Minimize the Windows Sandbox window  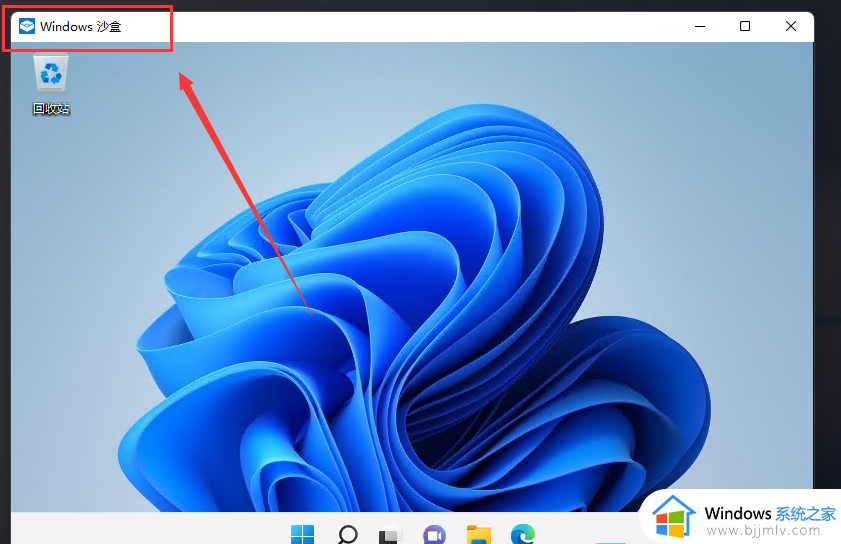coord(700,26)
